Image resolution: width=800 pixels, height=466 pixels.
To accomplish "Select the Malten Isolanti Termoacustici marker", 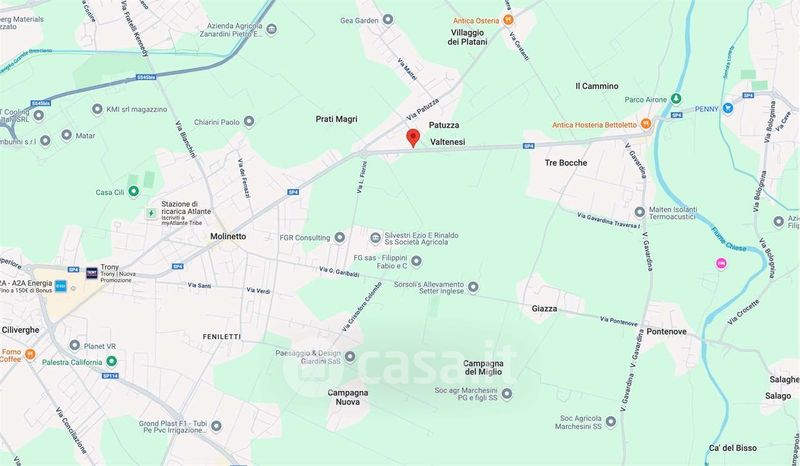I will coord(640,212).
